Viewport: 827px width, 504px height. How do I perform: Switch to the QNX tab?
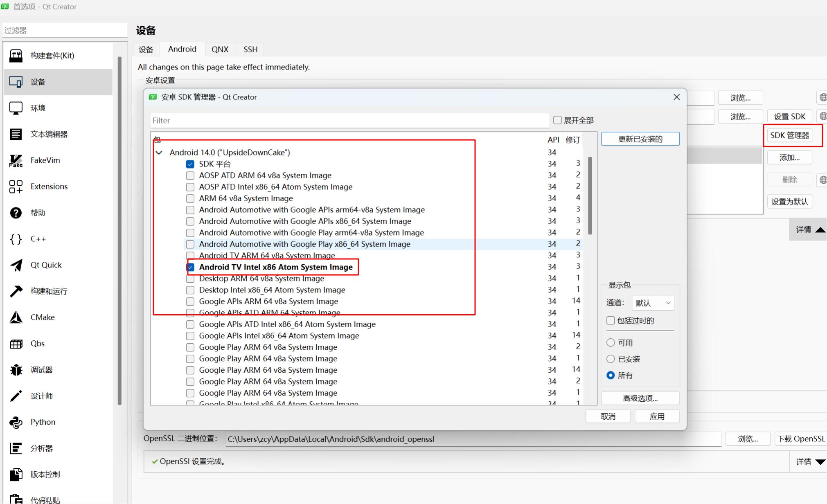[x=220, y=49]
